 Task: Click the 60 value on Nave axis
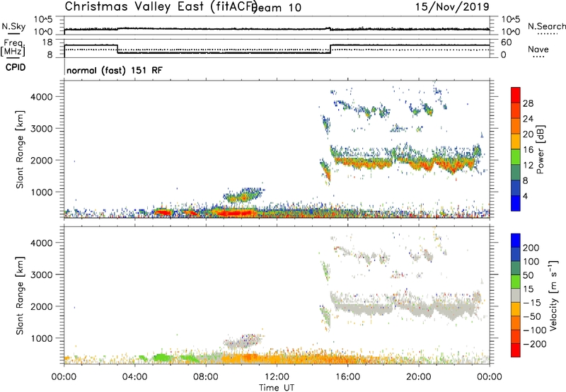[x=507, y=42]
